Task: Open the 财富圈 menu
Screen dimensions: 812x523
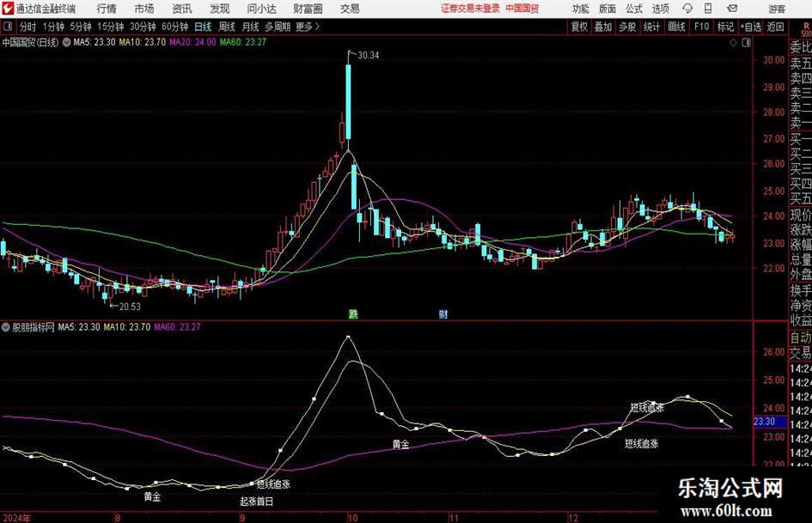Action: point(308,9)
